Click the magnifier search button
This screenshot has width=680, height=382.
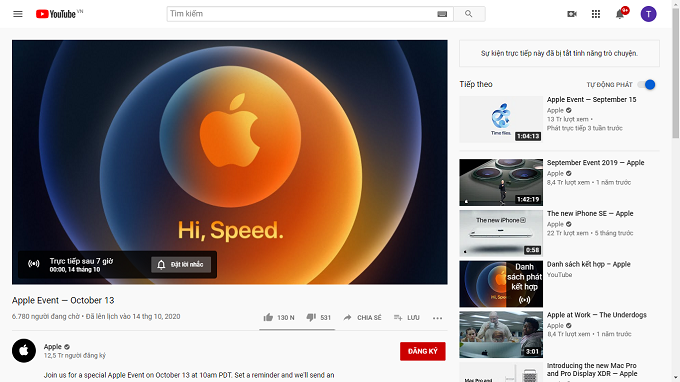coord(469,14)
